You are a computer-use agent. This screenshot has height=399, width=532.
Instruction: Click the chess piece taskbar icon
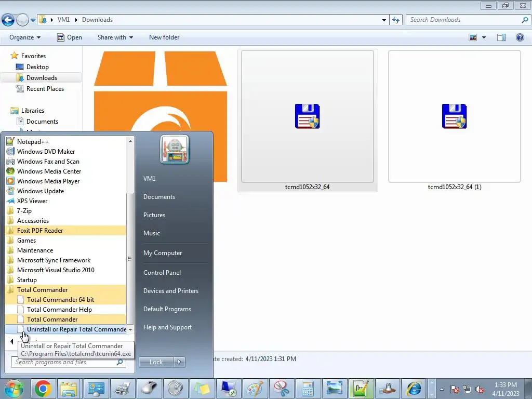[387, 389]
